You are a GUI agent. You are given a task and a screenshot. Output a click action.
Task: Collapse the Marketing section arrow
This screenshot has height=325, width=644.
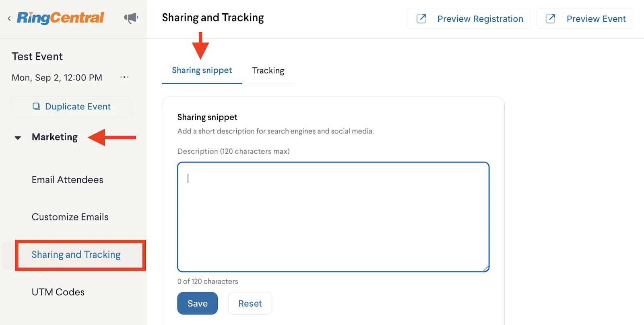pyautogui.click(x=18, y=138)
